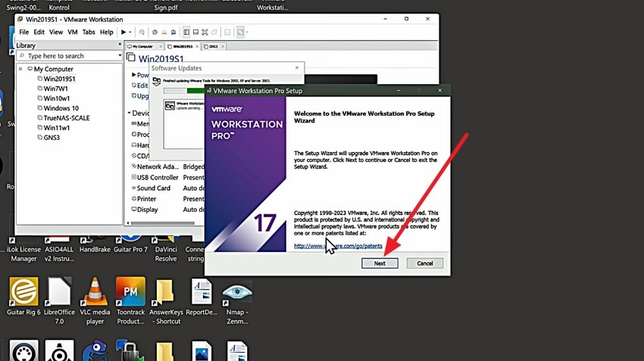
Task: Click the DaVinci Resolve desktop shortcut label
Action: point(166,254)
